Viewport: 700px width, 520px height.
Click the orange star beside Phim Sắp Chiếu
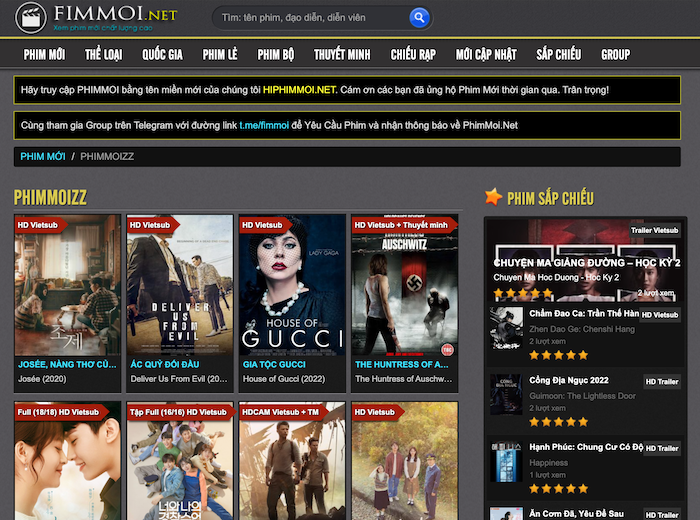493,197
